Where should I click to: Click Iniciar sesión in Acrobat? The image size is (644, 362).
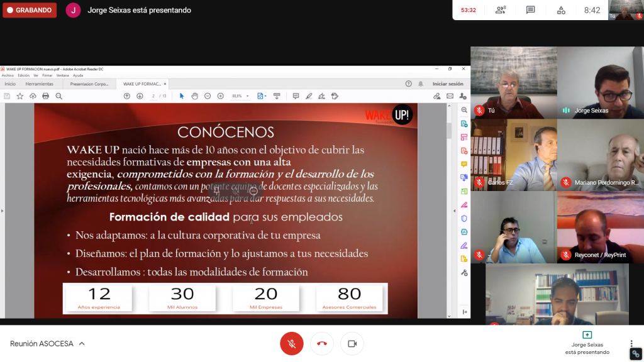(x=448, y=84)
